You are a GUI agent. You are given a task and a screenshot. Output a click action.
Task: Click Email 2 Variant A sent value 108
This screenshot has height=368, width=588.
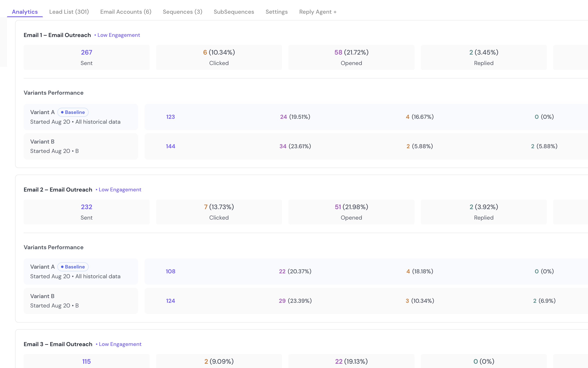coord(170,271)
